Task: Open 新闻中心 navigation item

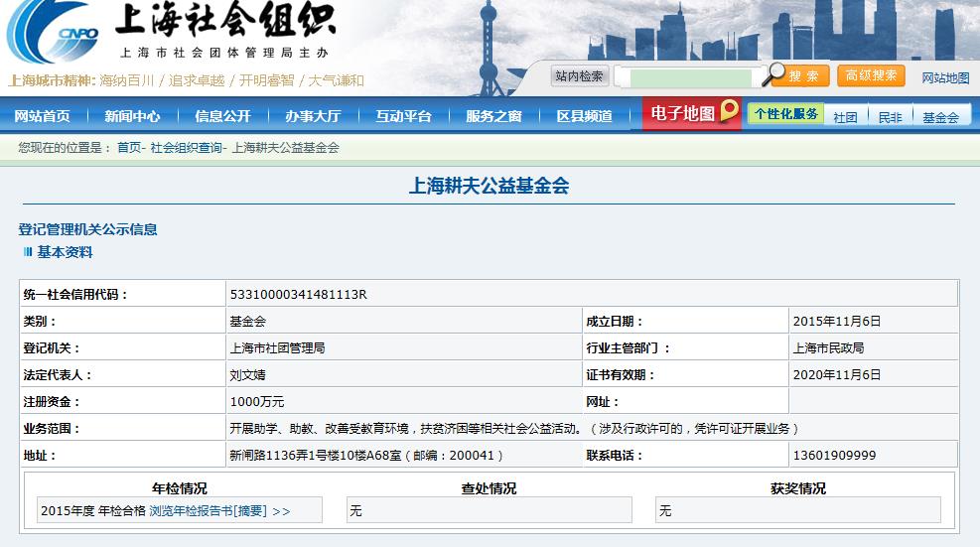Action: click(x=132, y=116)
